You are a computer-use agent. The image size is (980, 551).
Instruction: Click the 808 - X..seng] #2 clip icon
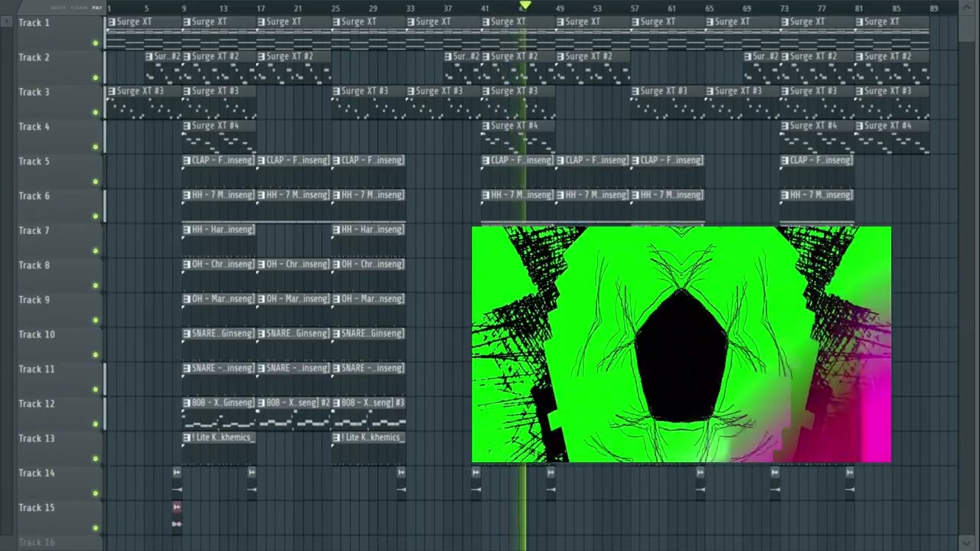[x=262, y=403]
